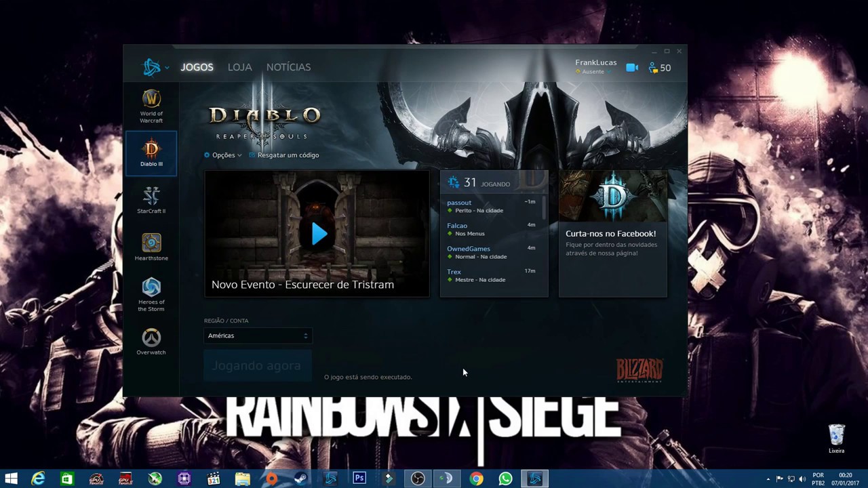868x488 pixels.
Task: Click the 31 JOGANDO friends header
Action: click(493, 182)
